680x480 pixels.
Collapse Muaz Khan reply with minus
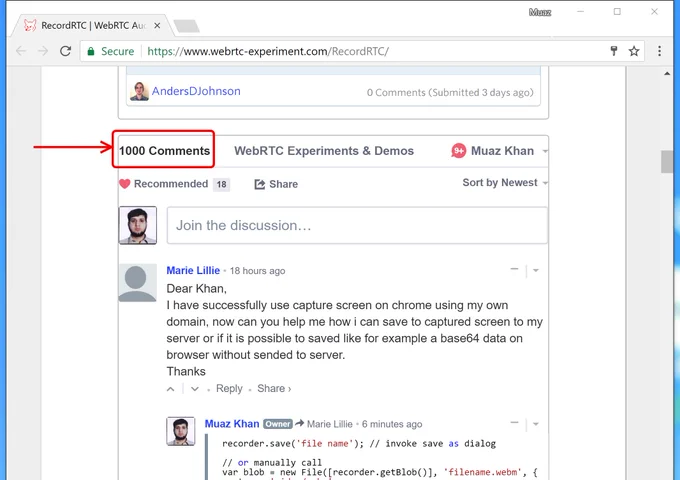point(514,423)
